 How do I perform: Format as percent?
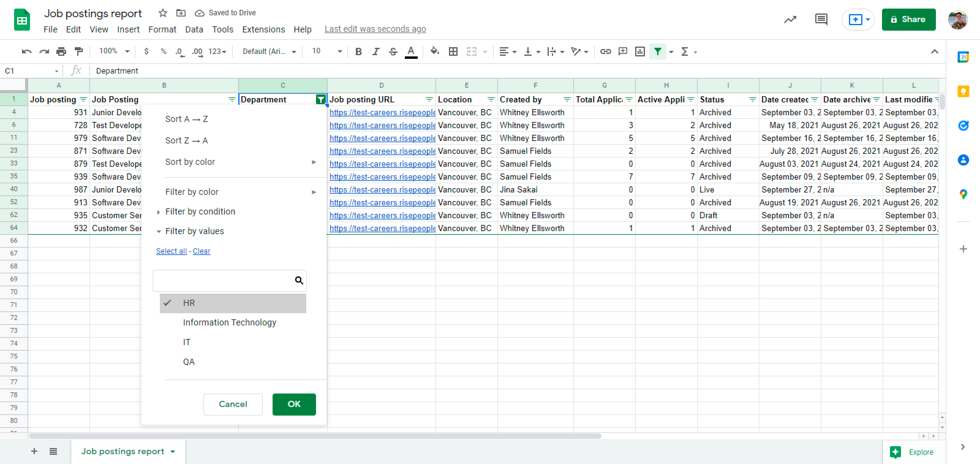[x=164, y=51]
